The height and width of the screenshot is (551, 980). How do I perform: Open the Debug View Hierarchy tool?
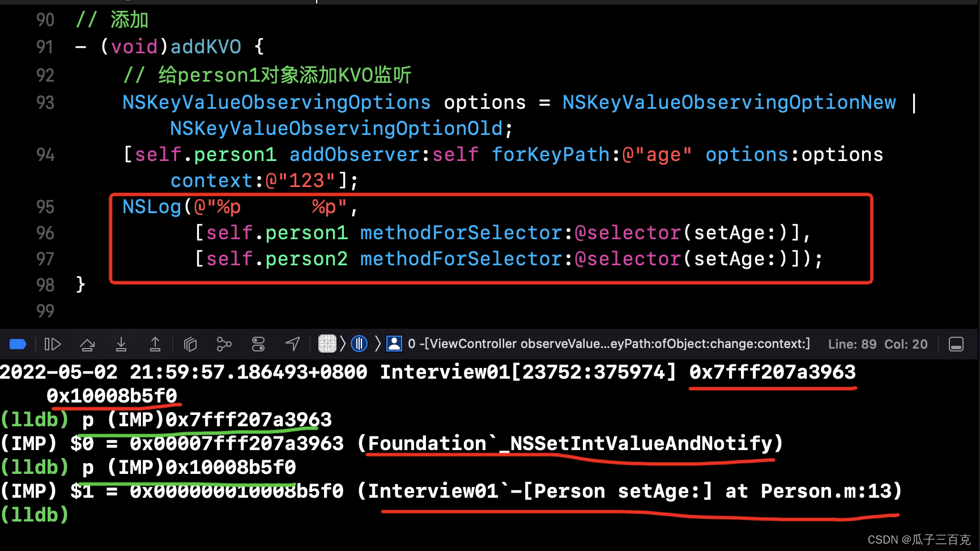pyautogui.click(x=190, y=344)
